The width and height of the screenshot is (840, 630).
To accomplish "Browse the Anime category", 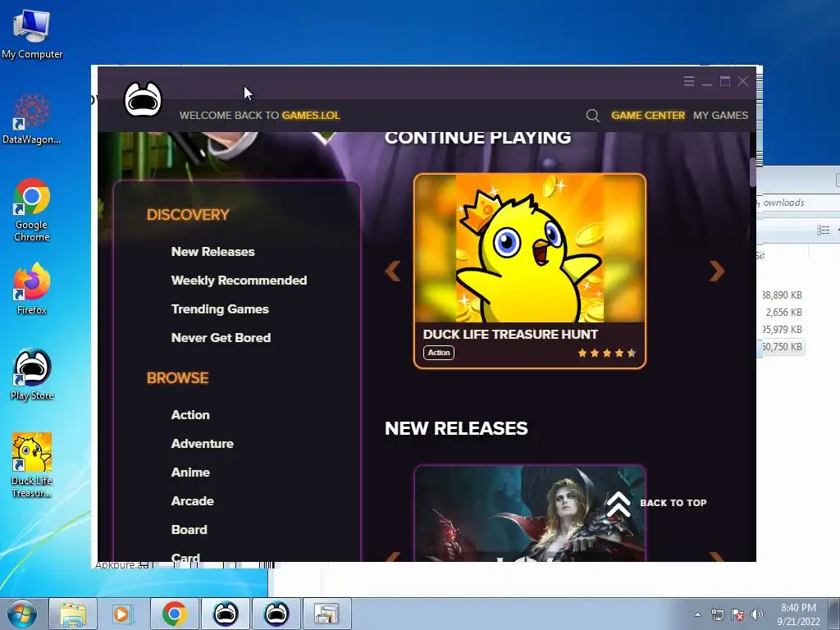I will click(190, 472).
